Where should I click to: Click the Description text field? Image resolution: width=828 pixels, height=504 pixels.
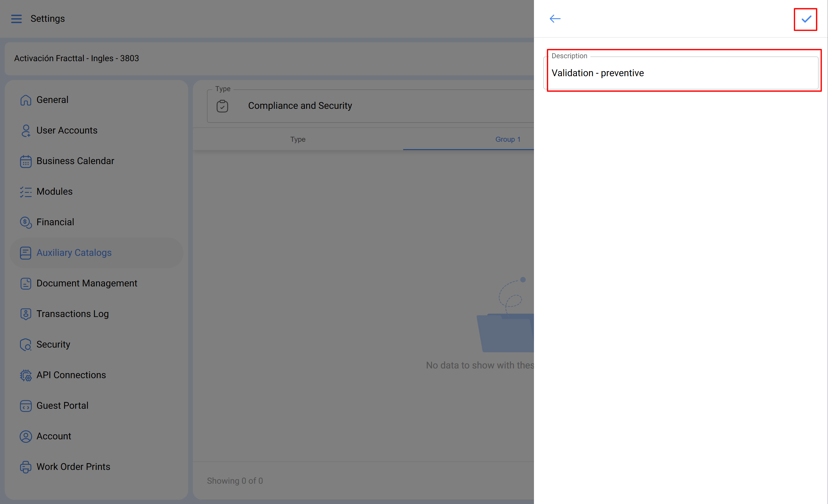click(x=682, y=73)
